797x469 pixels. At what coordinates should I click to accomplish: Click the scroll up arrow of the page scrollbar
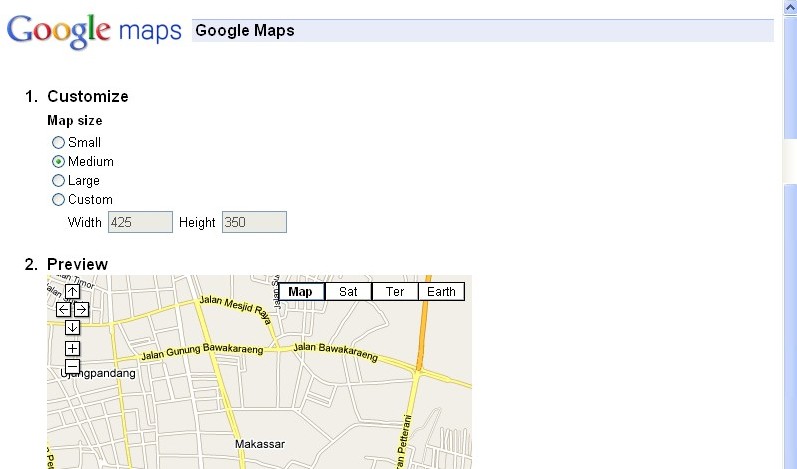click(x=790, y=7)
